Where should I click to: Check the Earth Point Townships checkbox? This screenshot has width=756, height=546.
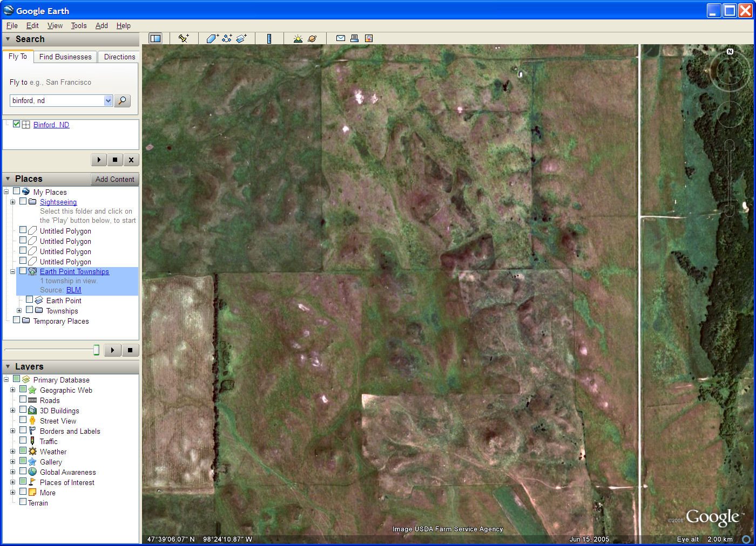pos(23,271)
